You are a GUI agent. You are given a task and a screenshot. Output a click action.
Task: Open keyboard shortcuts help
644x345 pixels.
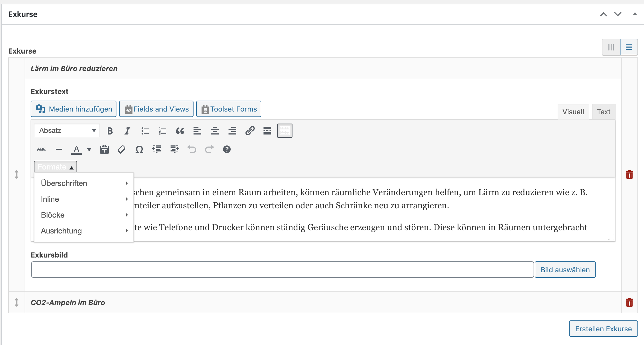point(227,149)
